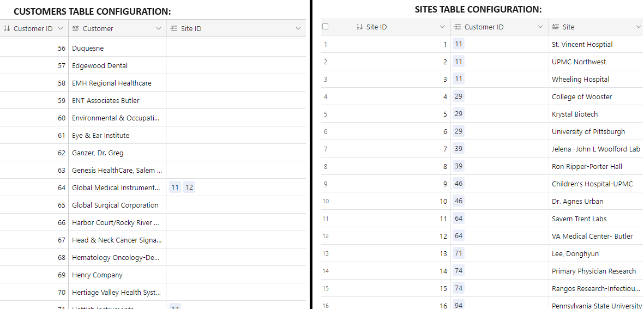Screen dimensions: 644x309
Task: Select the Henry Company customer cell
Action: tap(117, 275)
